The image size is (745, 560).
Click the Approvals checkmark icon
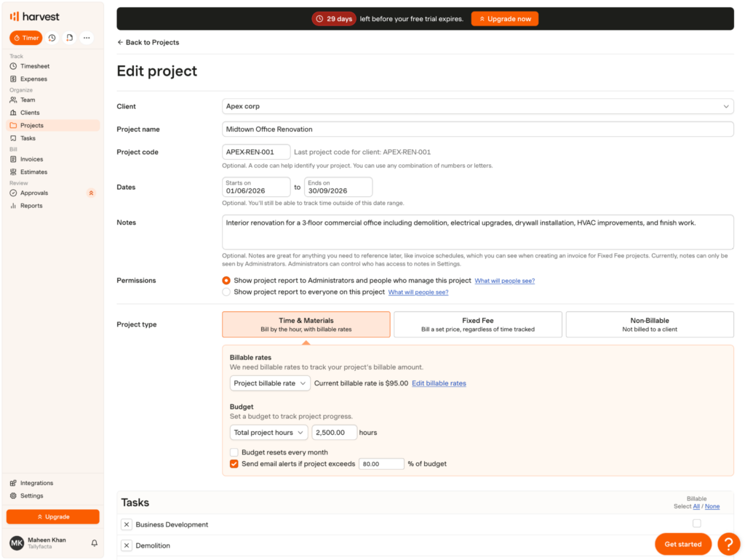[x=13, y=193]
